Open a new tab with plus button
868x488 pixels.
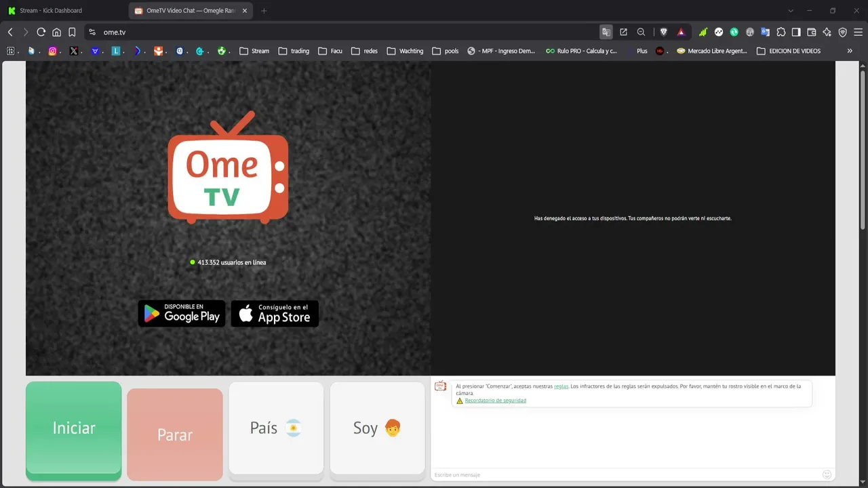click(x=264, y=11)
